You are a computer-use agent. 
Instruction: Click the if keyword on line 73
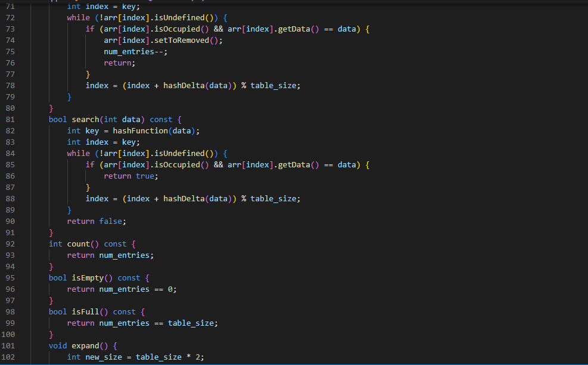tap(90, 29)
